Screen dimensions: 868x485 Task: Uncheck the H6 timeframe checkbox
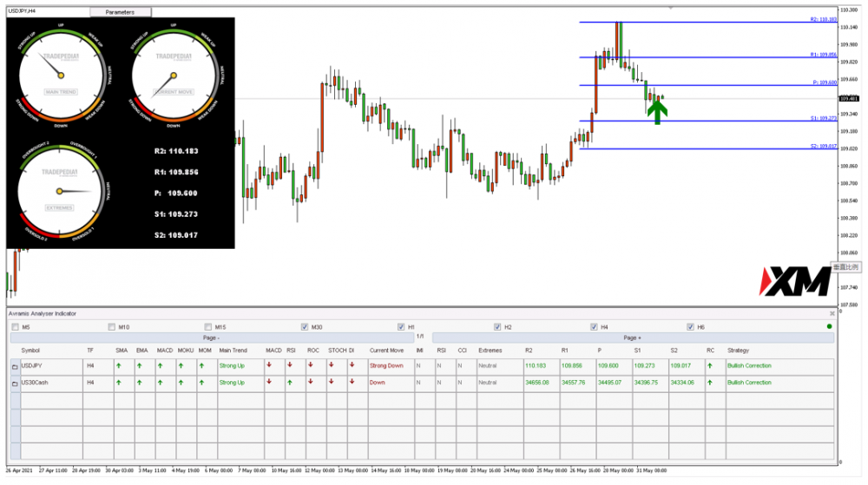coord(690,327)
